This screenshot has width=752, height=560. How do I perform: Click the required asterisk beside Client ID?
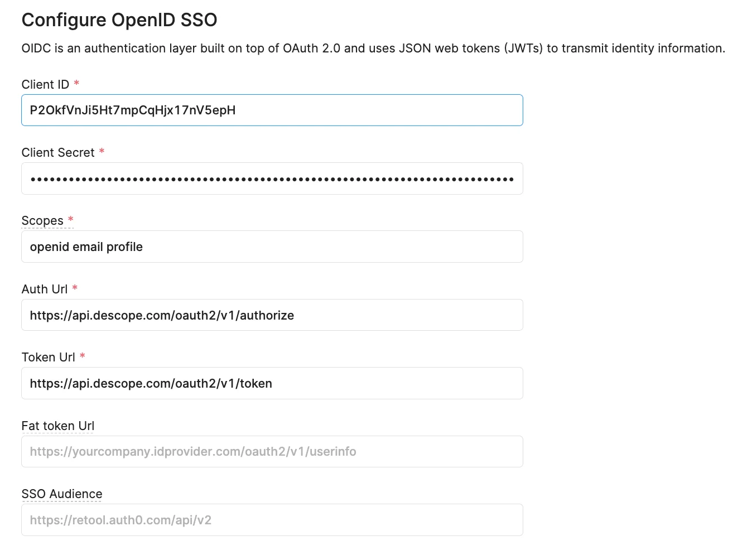(76, 83)
